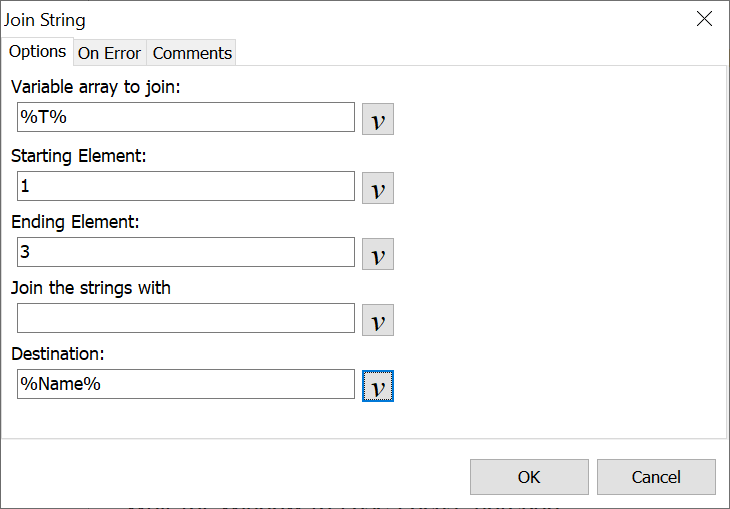The width and height of the screenshot is (730, 509).
Task: Click variable picker icon next to Destination
Action: [x=378, y=386]
